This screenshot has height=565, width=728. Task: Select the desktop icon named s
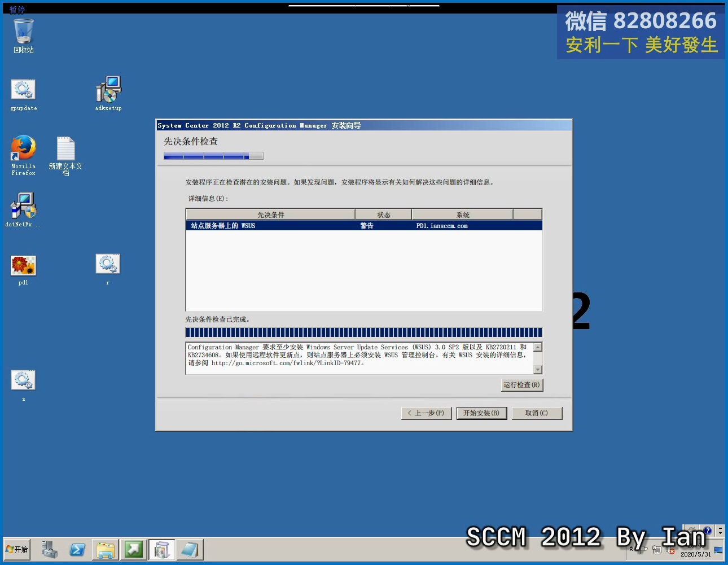tap(23, 386)
